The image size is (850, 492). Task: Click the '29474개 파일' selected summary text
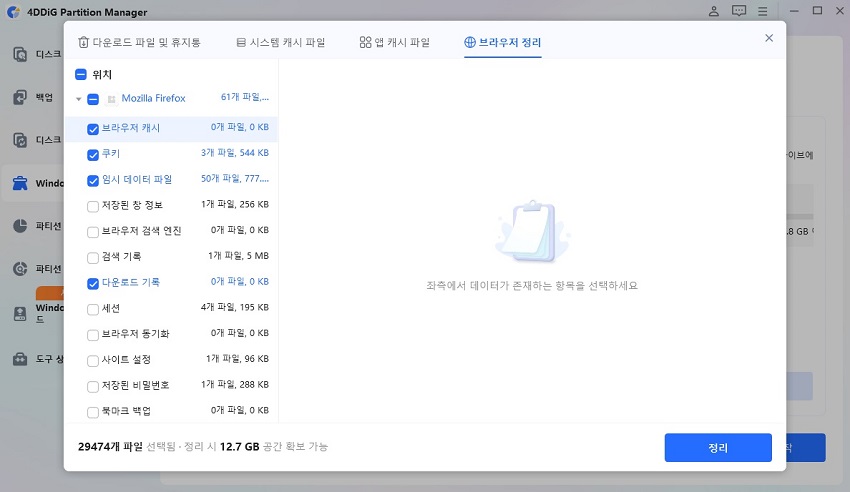tap(110, 446)
